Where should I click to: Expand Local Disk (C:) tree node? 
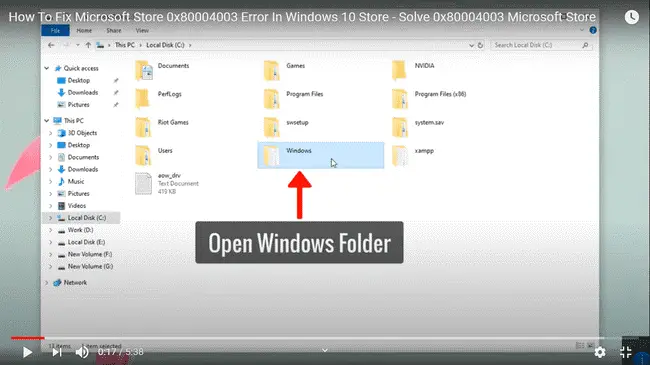coord(51,218)
